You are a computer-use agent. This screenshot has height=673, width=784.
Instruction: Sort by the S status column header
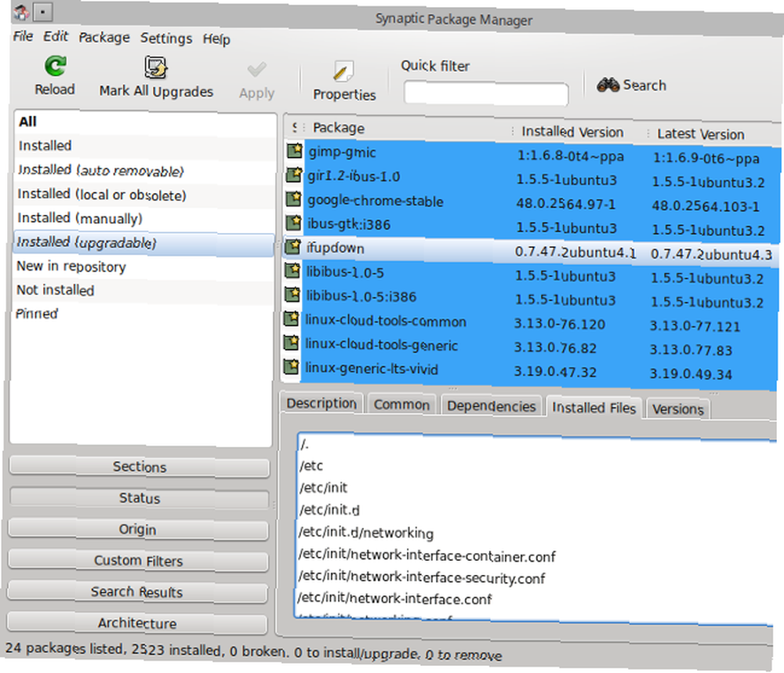(295, 127)
